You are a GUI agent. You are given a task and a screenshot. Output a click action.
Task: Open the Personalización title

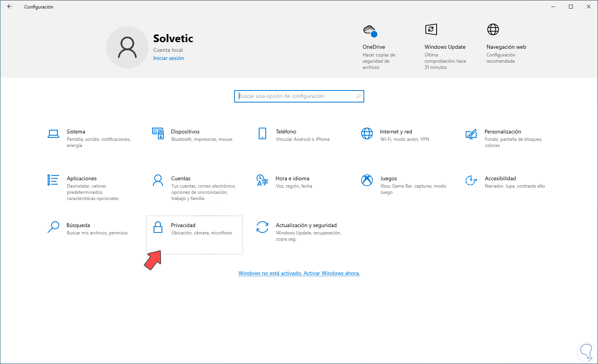(x=503, y=132)
